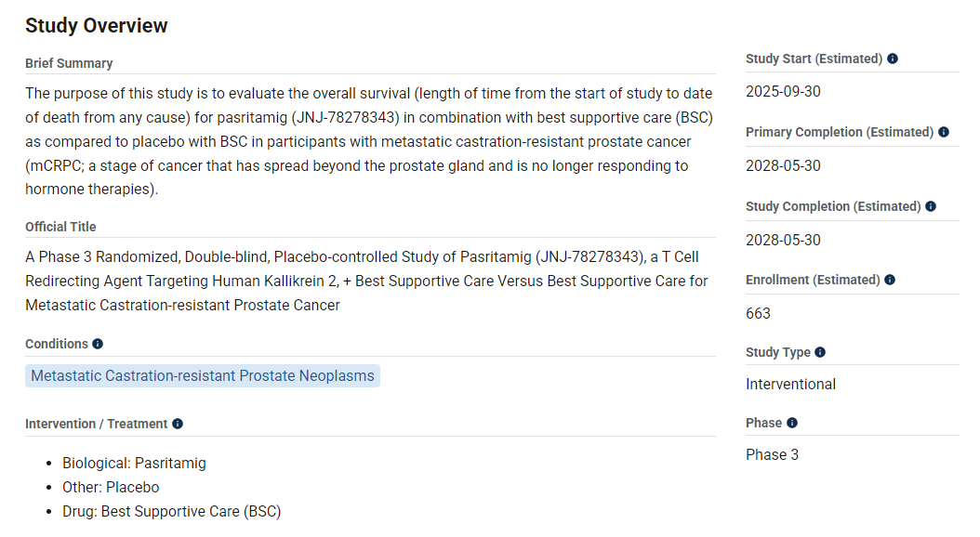Click the Other: Placebo list item
This screenshot has width=980, height=537.
111,487
